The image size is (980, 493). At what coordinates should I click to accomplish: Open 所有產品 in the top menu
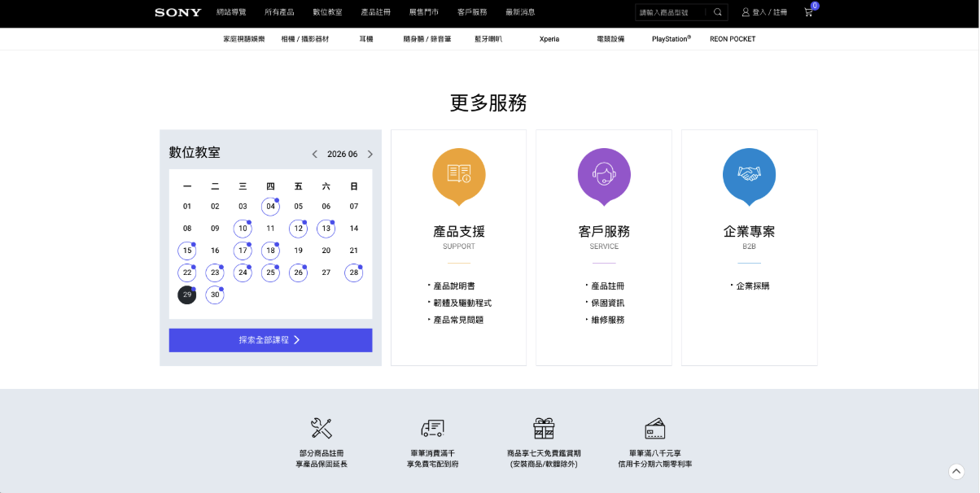coord(279,12)
